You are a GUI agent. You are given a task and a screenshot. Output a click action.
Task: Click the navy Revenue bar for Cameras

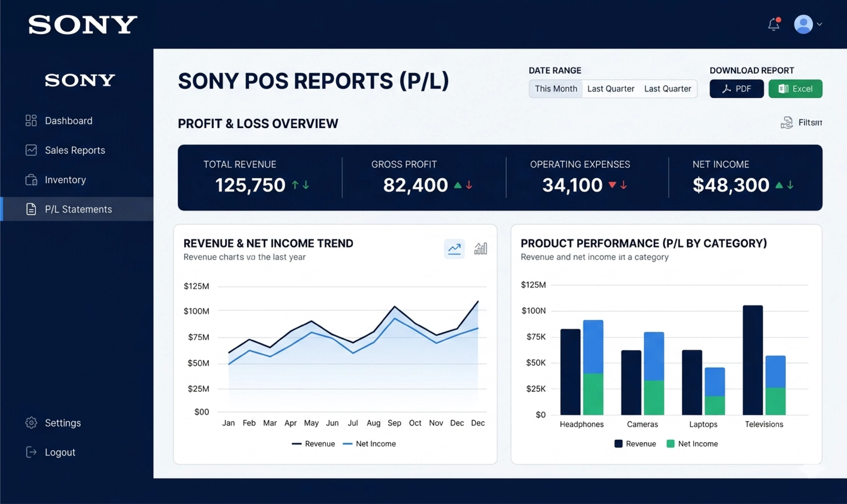tap(631, 382)
